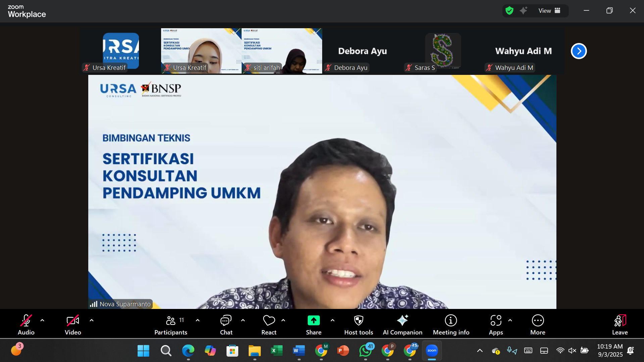
Task: Open the More options menu
Action: coord(538,324)
